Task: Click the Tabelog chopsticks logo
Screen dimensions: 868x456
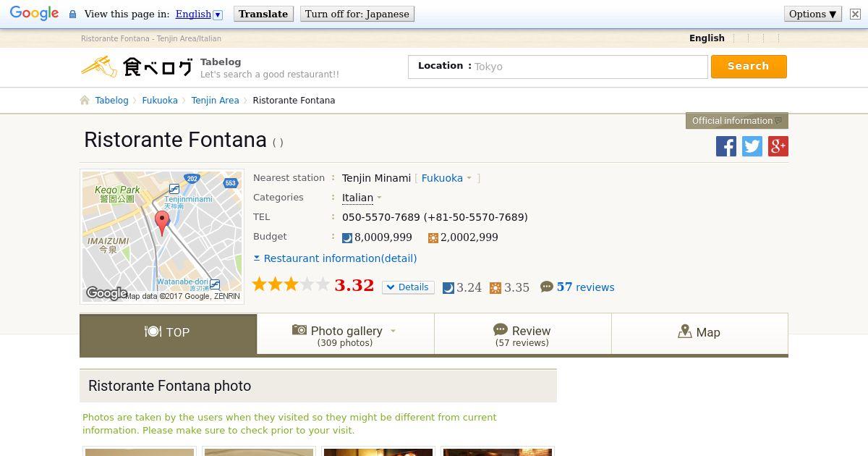Action: [x=137, y=67]
